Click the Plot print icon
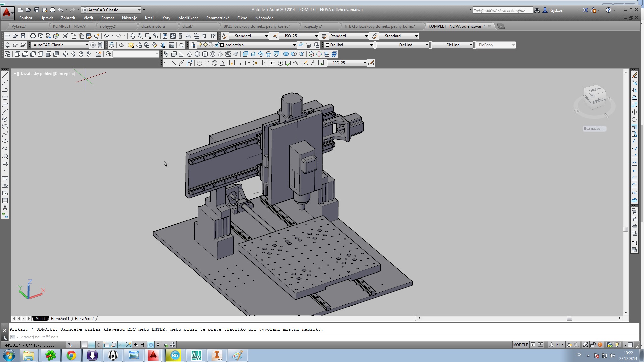The image size is (644, 362). (33, 36)
